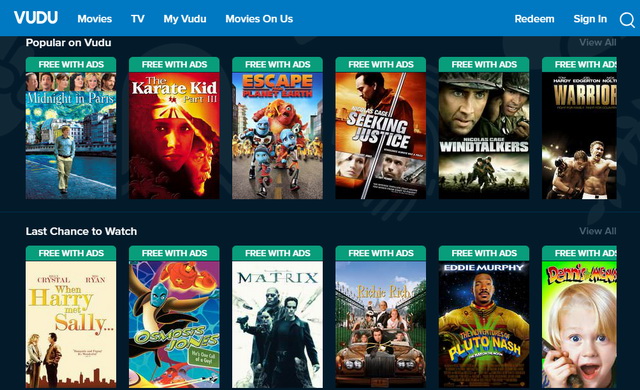Open Escape from Planet Earth poster
The image size is (640, 390).
click(x=278, y=128)
